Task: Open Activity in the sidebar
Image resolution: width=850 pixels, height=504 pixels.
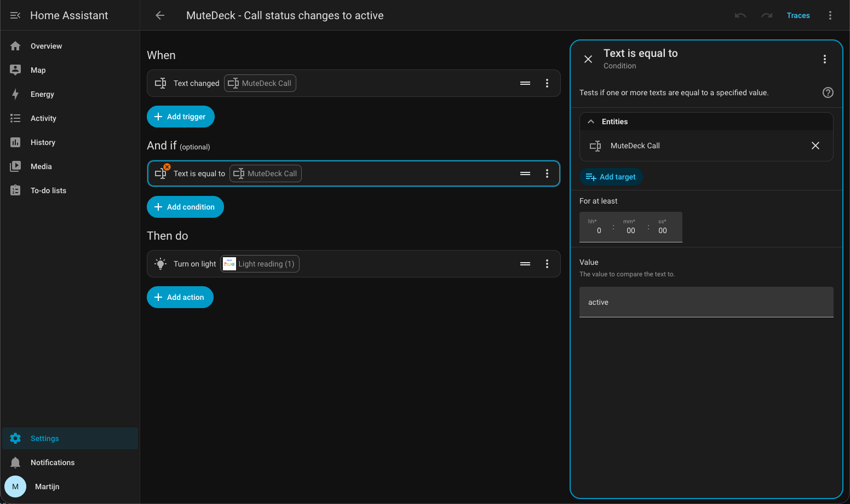Action: pyautogui.click(x=70, y=118)
